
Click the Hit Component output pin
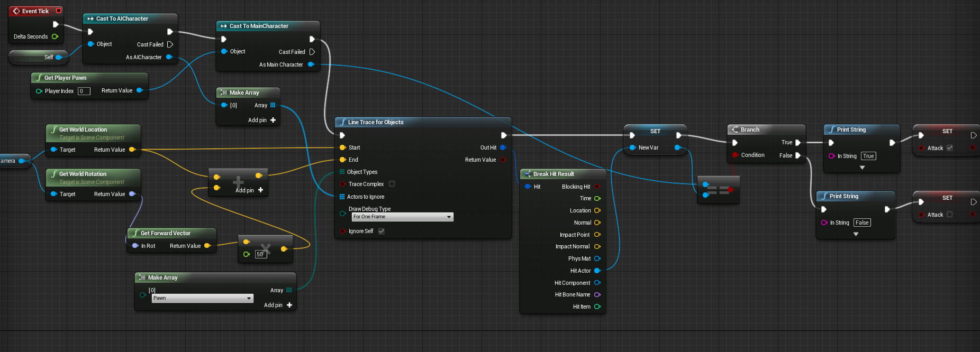coord(597,283)
